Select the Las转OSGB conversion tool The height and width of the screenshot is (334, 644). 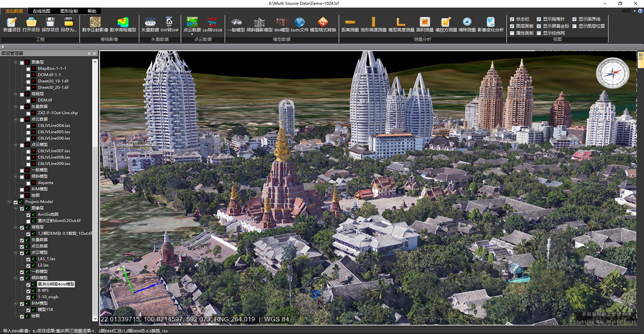click(212, 22)
